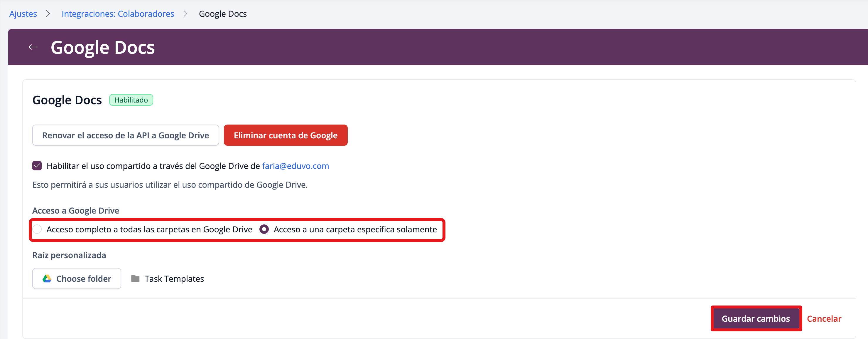Click Eliminar cuenta de Google button
Screen dimensions: 868x339
286,135
